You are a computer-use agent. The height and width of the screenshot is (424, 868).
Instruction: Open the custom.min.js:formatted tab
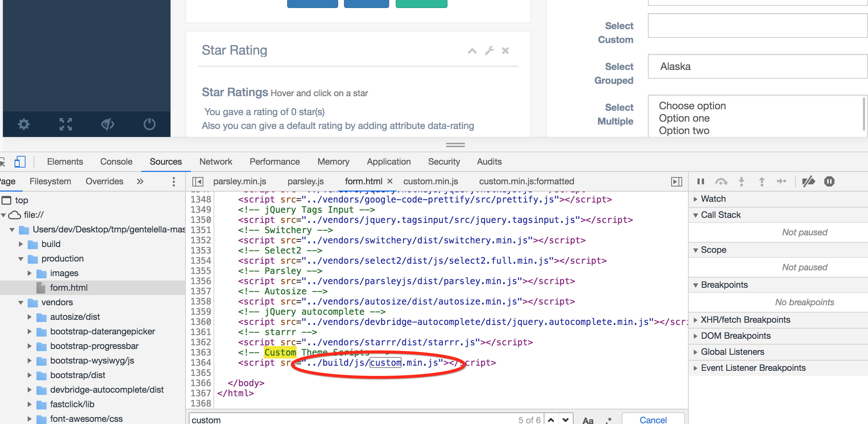pos(526,181)
